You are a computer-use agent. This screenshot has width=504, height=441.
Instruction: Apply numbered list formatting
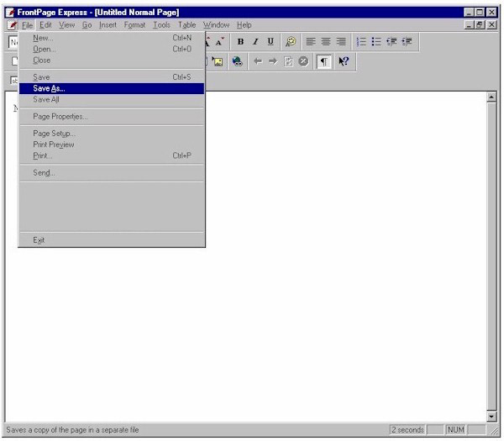(361, 42)
